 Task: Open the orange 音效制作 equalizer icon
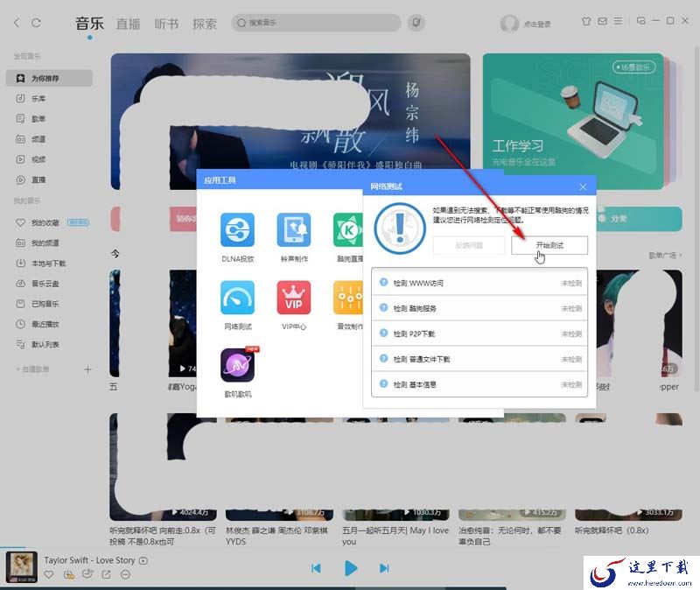(x=347, y=298)
